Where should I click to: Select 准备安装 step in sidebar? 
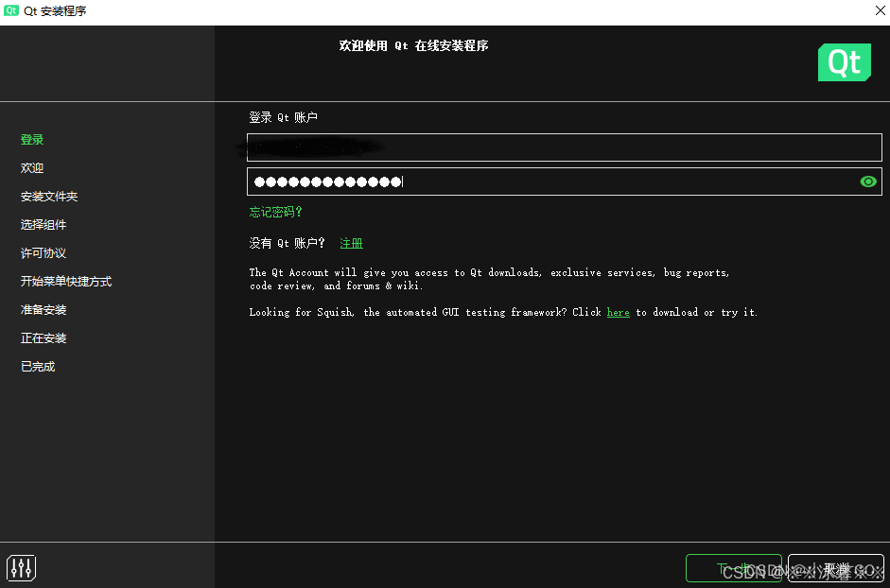click(44, 310)
